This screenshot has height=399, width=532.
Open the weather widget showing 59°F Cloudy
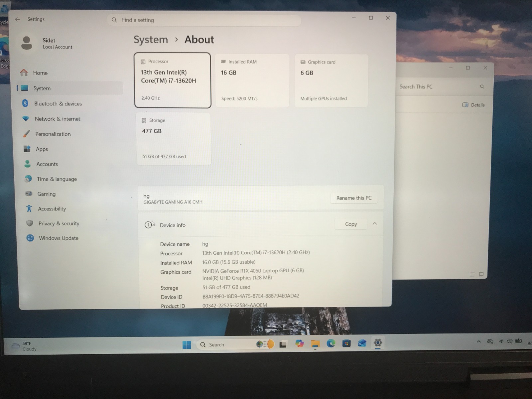(x=24, y=346)
